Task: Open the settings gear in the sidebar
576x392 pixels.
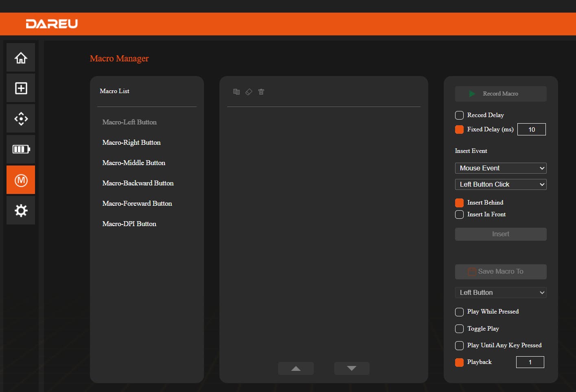Action: tap(21, 210)
